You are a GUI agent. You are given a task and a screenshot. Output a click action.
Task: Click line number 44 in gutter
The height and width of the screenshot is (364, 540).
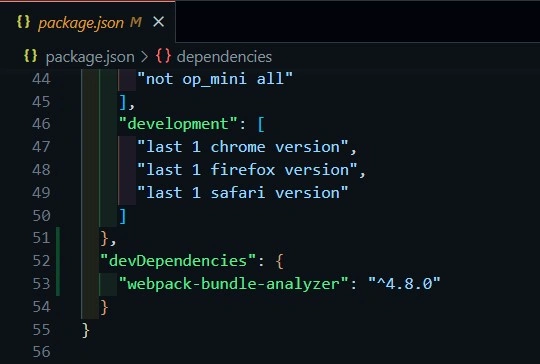(41, 79)
